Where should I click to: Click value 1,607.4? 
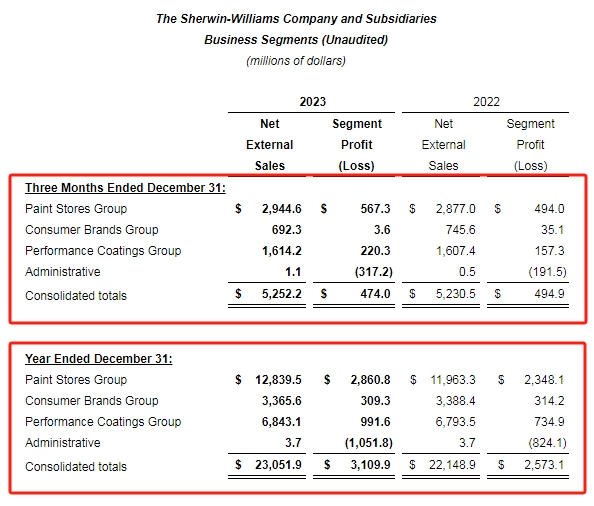pos(455,251)
